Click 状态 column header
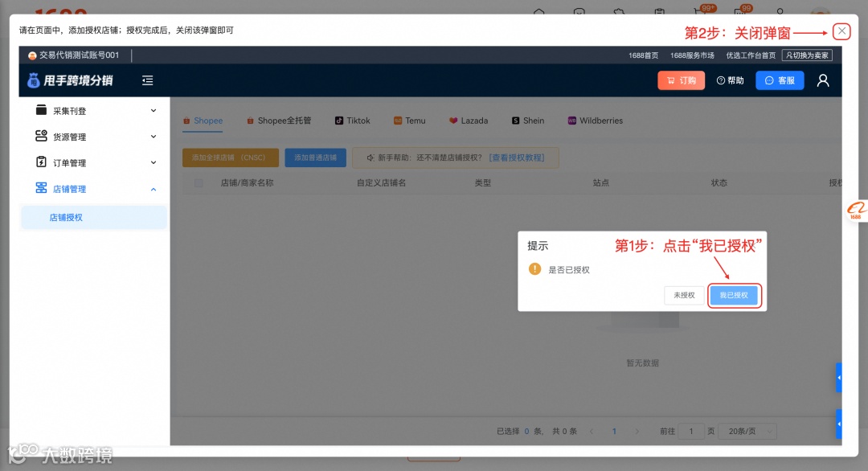The height and width of the screenshot is (471, 868). [x=719, y=183]
